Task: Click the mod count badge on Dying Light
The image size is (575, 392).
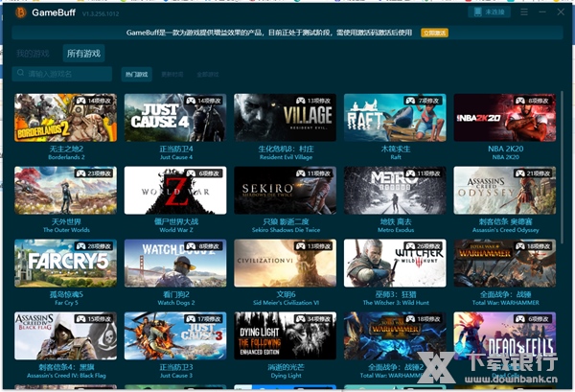Action: click(313, 319)
